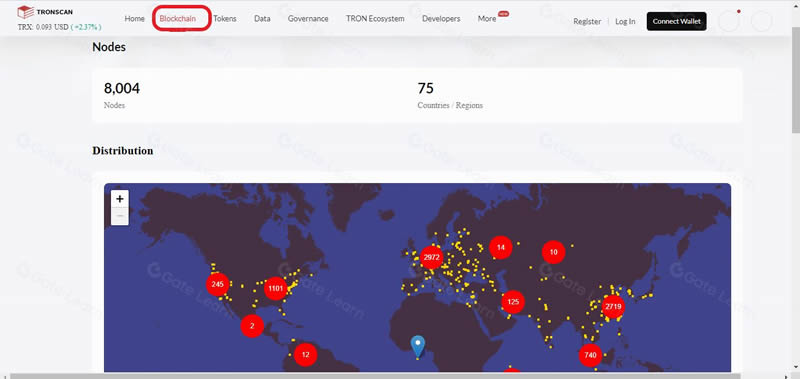Click the blue location pin marker

pyautogui.click(x=418, y=346)
